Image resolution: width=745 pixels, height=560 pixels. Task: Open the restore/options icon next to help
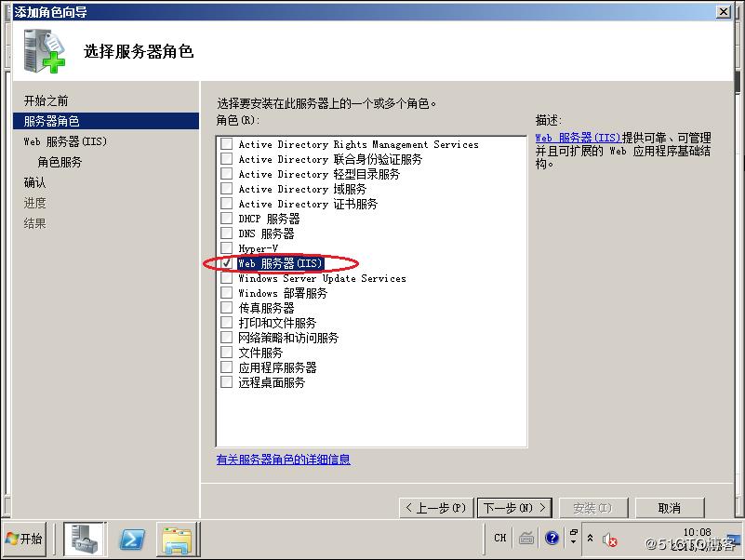tap(574, 536)
